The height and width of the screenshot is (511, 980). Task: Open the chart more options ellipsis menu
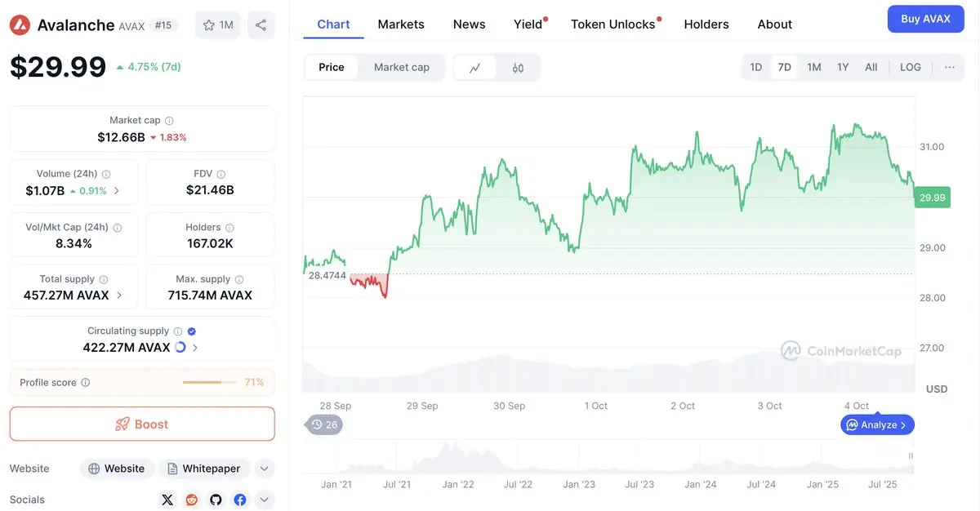coord(949,67)
